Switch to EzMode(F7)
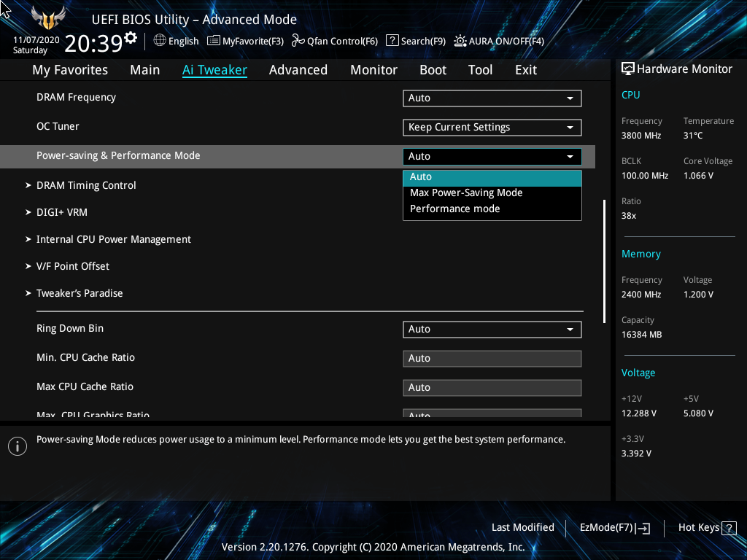 [x=614, y=528]
